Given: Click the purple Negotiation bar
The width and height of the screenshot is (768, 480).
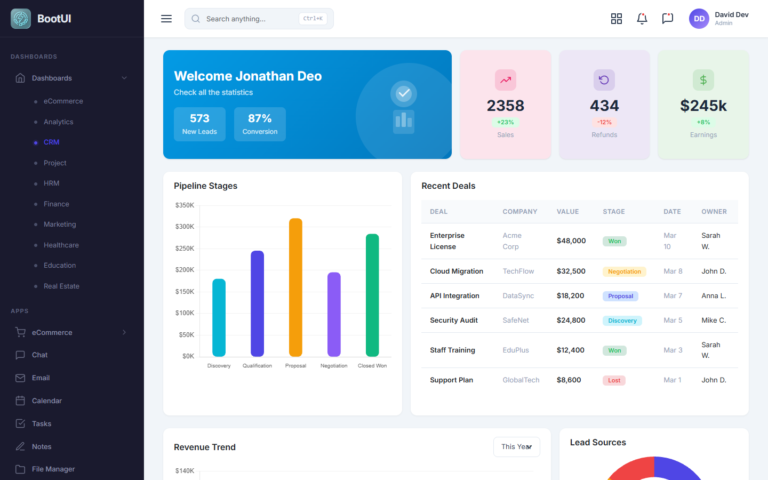Looking at the screenshot, I should click(x=334, y=314).
